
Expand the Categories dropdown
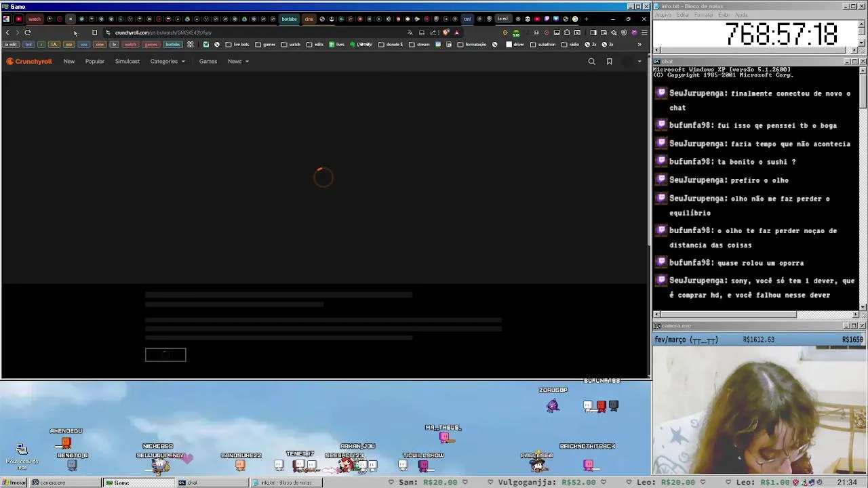[167, 62]
